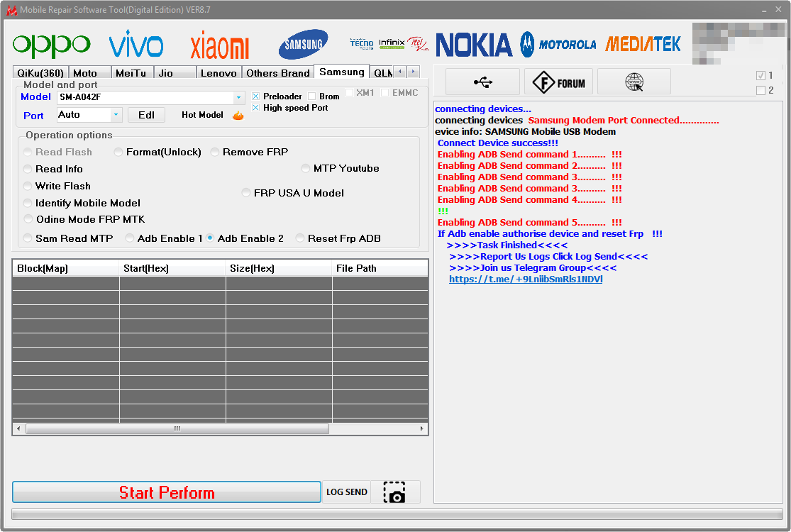The width and height of the screenshot is (791, 532).
Task: Select the Samsung brand logo
Action: click(x=303, y=45)
